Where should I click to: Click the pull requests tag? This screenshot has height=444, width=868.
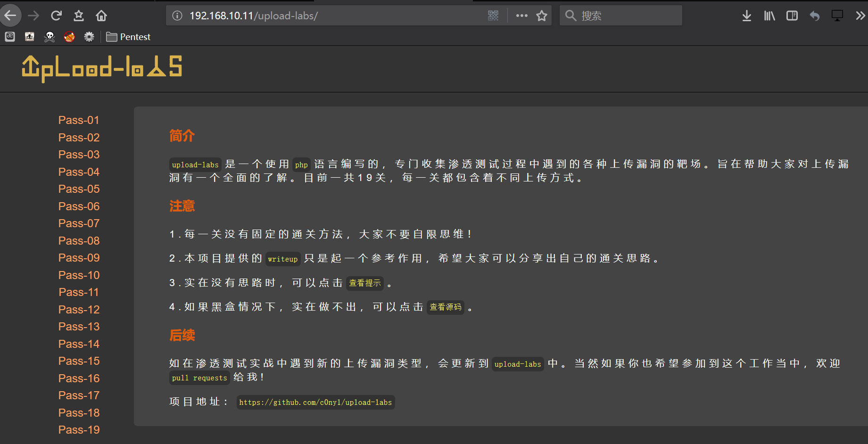[x=199, y=378]
